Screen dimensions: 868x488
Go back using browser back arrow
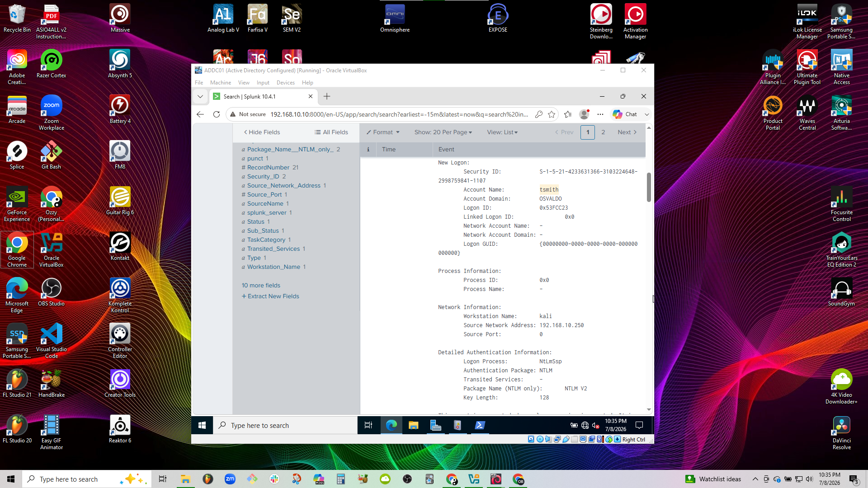click(200, 114)
